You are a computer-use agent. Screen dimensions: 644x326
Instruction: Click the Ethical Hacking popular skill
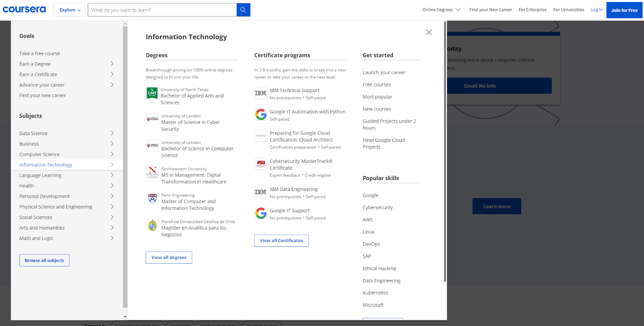[379, 269]
